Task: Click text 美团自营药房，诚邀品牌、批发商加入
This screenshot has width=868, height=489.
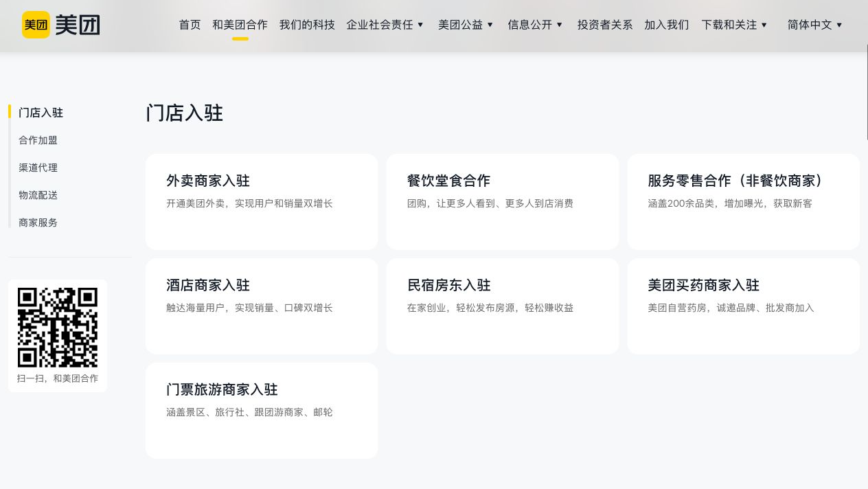Action: pyautogui.click(x=731, y=308)
